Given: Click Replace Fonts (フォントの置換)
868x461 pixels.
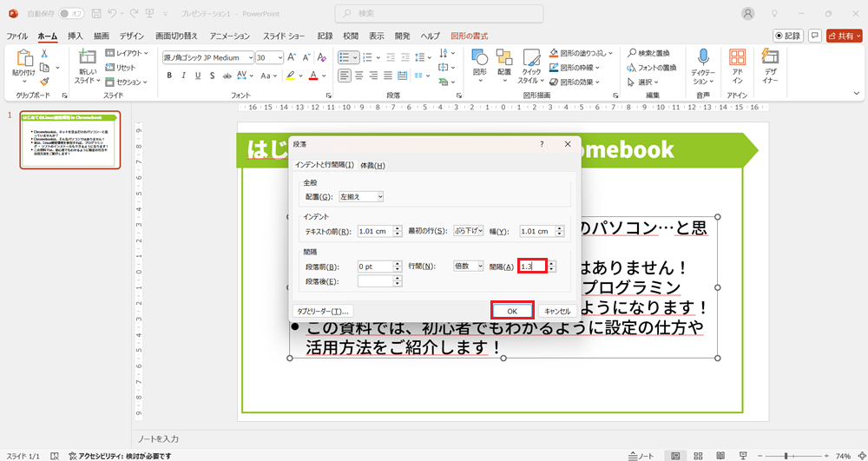Looking at the screenshot, I should [x=652, y=68].
